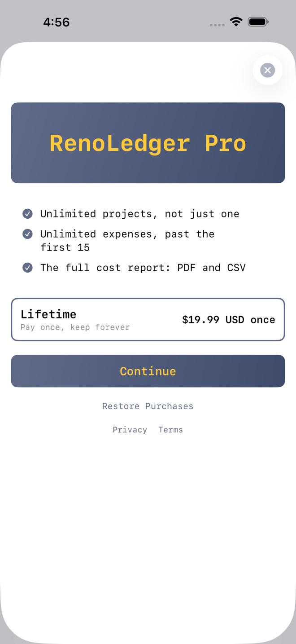296x644 pixels.
Task: Tap the Lifetime plan title
Action: [48, 314]
